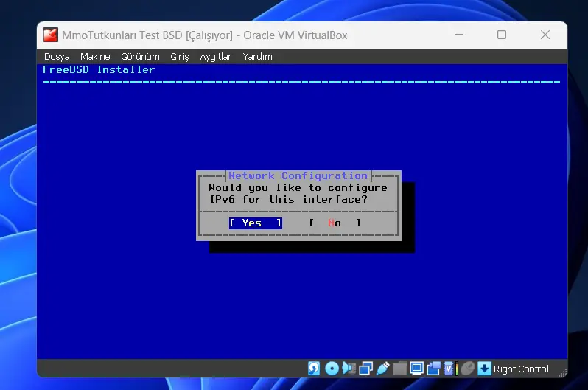The image size is (588, 390).
Task: Click the shared folders status icon
Action: pos(400,369)
